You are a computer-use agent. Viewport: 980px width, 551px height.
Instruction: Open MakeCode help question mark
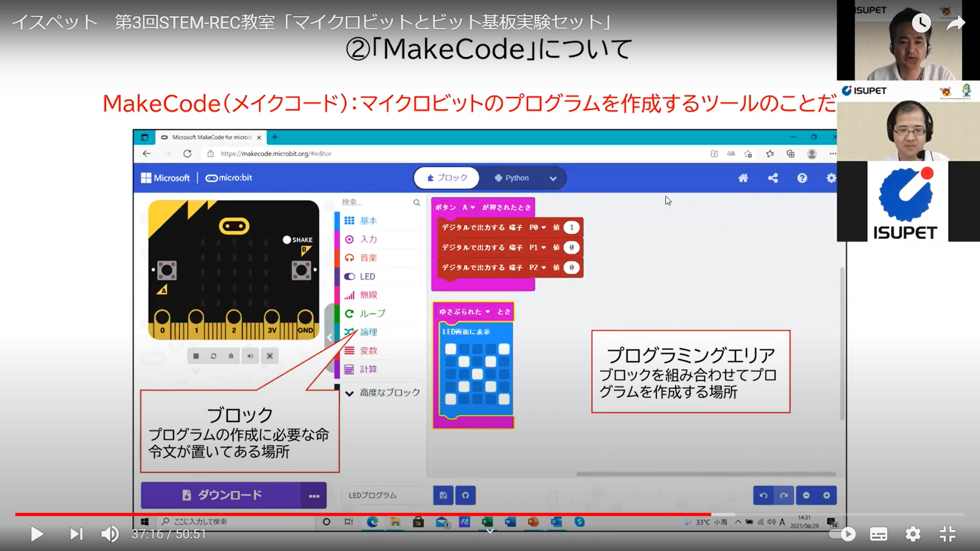point(802,178)
